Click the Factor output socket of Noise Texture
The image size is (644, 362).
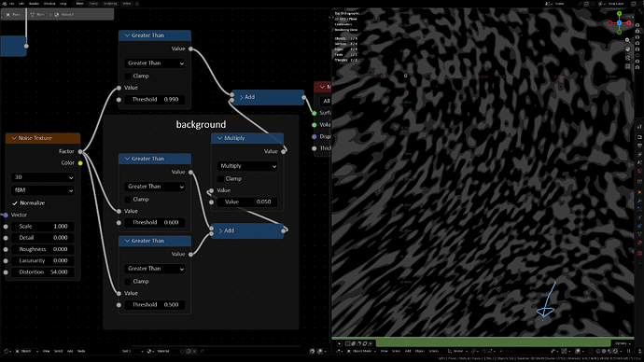click(80, 151)
